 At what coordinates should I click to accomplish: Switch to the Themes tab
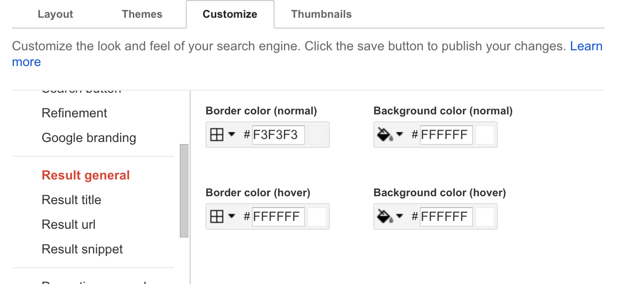click(142, 14)
